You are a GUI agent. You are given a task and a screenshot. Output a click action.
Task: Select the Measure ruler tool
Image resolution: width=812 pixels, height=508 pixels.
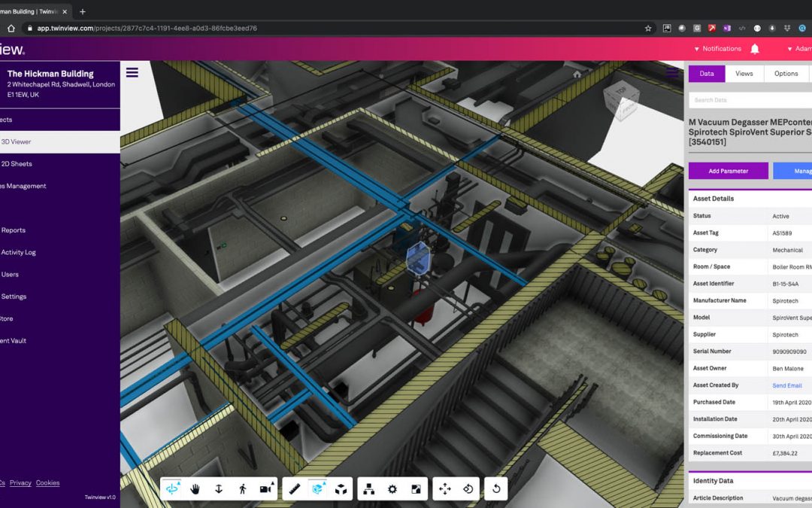[295, 489]
